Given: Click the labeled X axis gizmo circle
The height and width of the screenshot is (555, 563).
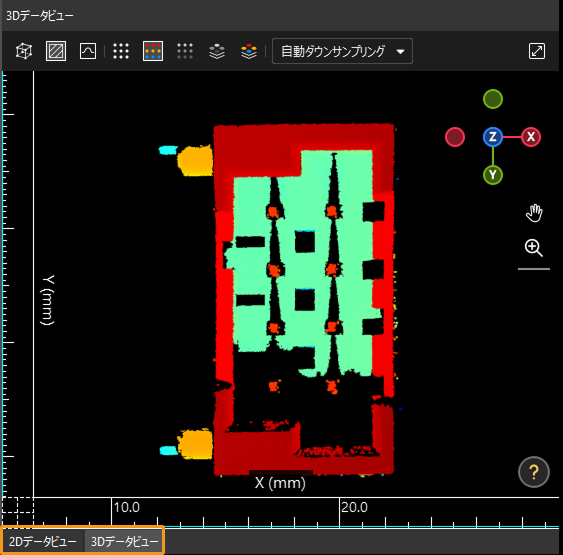Looking at the screenshot, I should 531,137.
